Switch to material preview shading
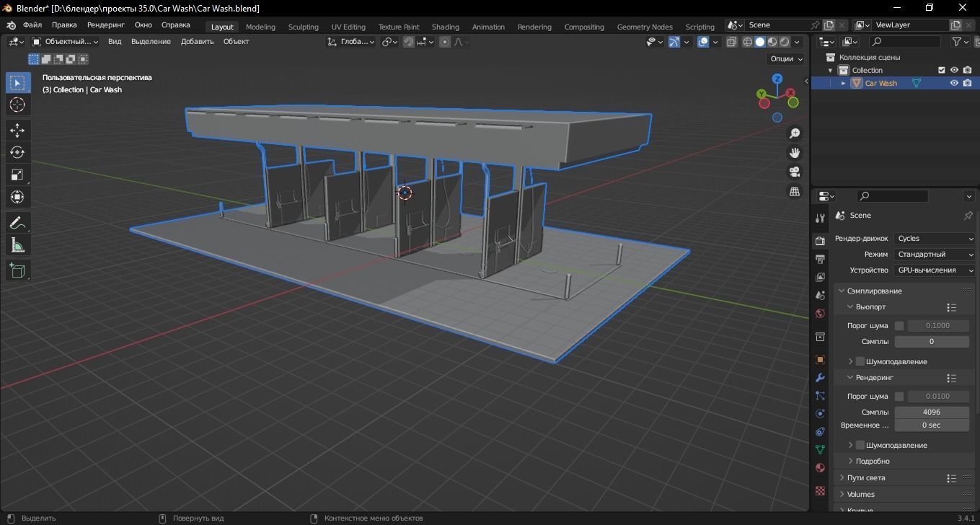980x525 pixels. click(x=772, y=42)
